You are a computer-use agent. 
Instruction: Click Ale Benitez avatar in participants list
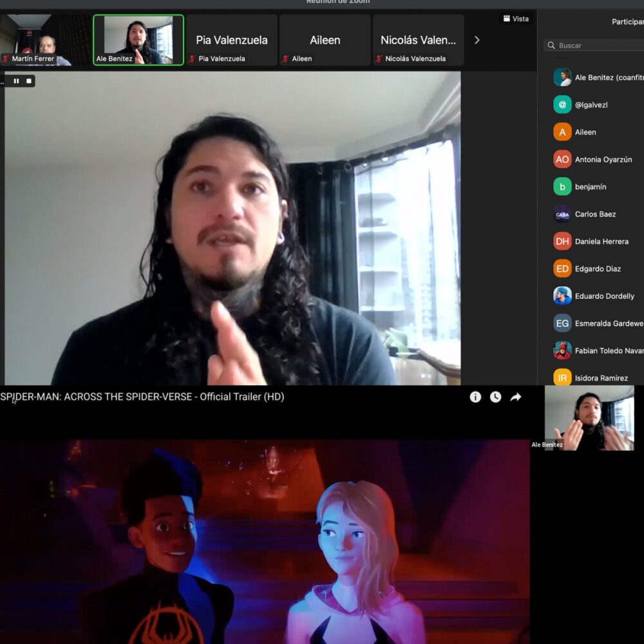tap(562, 77)
